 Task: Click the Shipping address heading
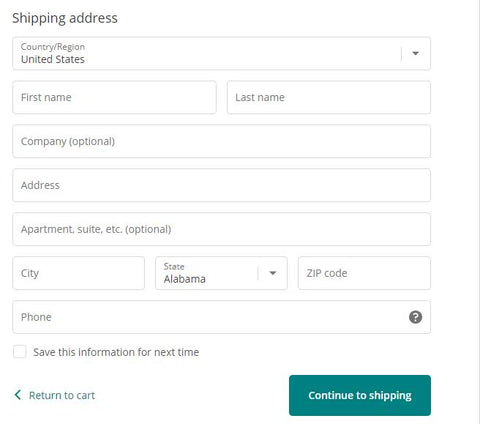point(65,18)
